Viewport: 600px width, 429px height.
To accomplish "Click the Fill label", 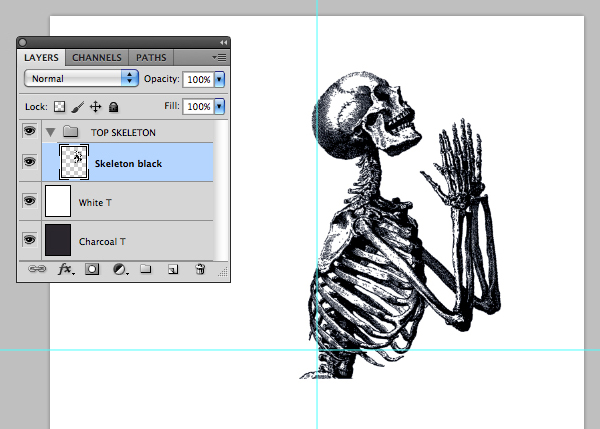I will 172,106.
